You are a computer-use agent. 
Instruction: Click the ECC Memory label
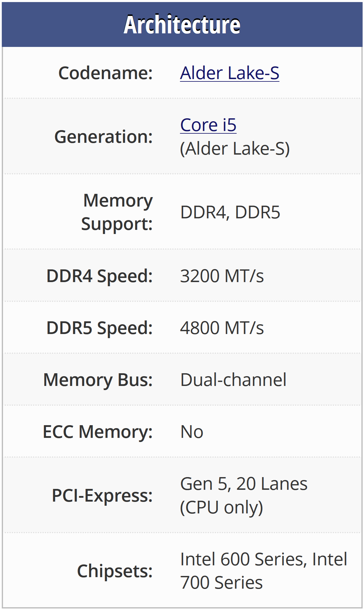98,432
